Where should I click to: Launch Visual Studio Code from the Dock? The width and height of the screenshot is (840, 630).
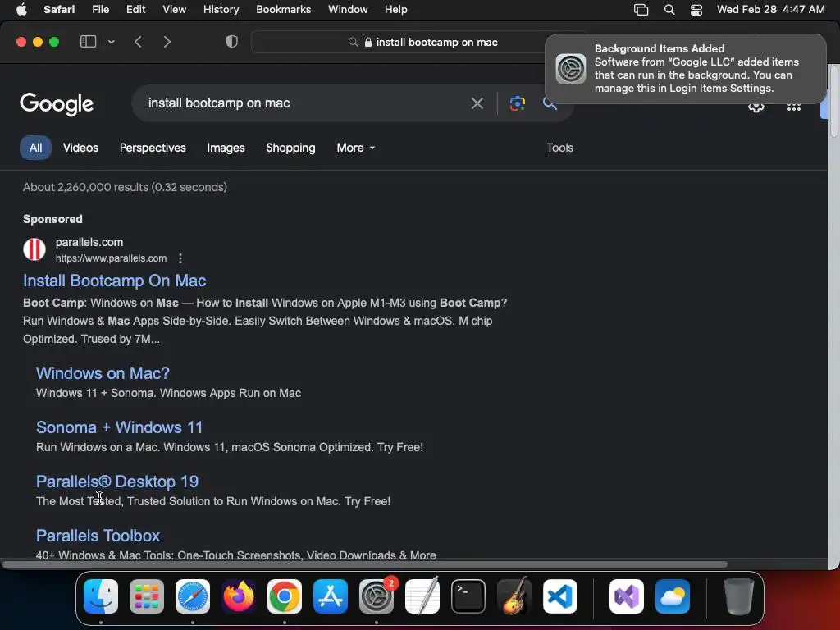click(x=560, y=596)
